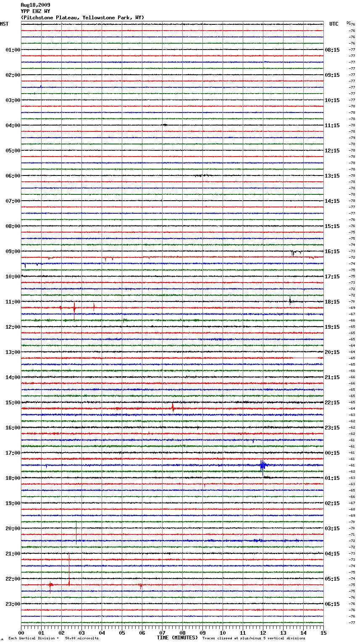
Task: Click the 20:15 UTC time label
Action: point(332,352)
